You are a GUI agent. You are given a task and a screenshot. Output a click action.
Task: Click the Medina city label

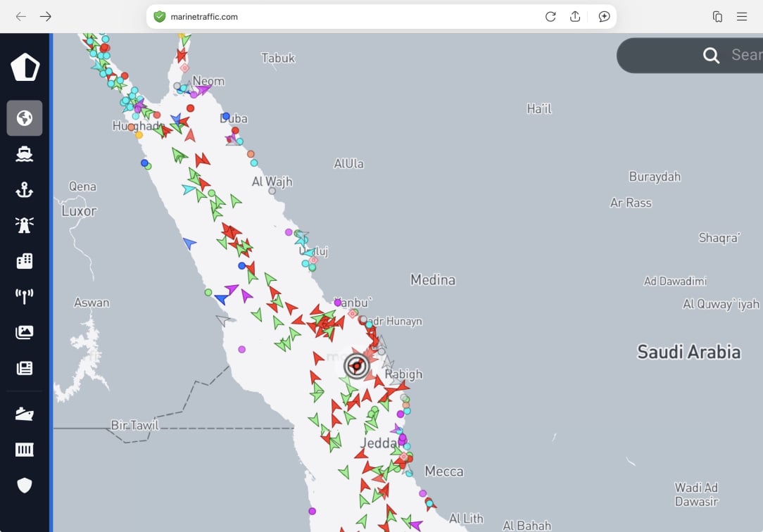(433, 279)
